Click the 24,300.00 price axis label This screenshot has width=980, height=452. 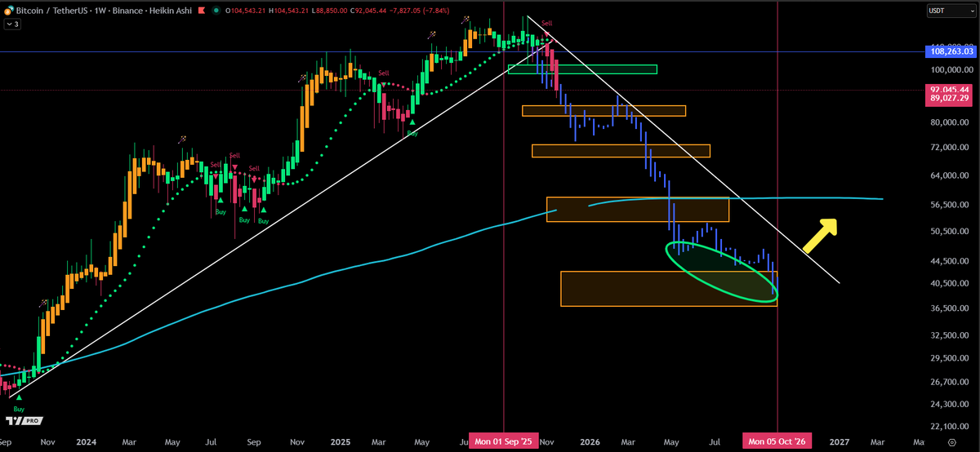951,405
